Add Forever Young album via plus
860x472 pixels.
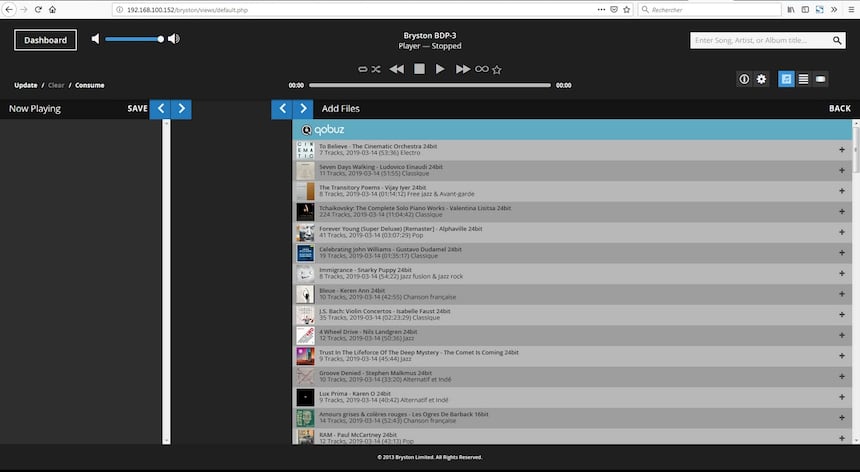tap(841, 232)
